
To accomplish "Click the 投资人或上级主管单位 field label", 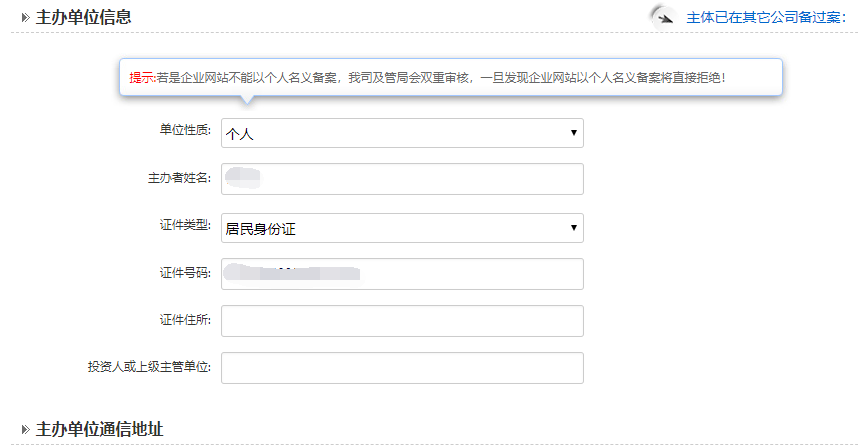I will 149,367.
